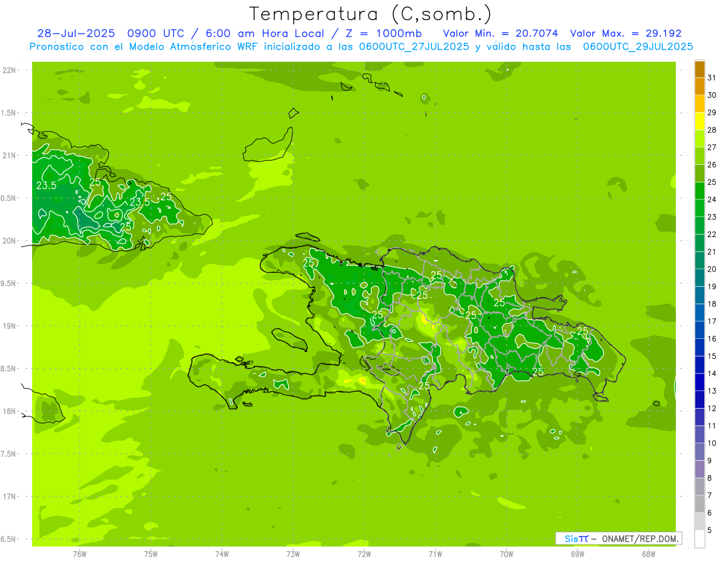Image resolution: width=728 pixels, height=562 pixels.
Task: Click the orange swatch between 30 and 31
Action: 699,87
